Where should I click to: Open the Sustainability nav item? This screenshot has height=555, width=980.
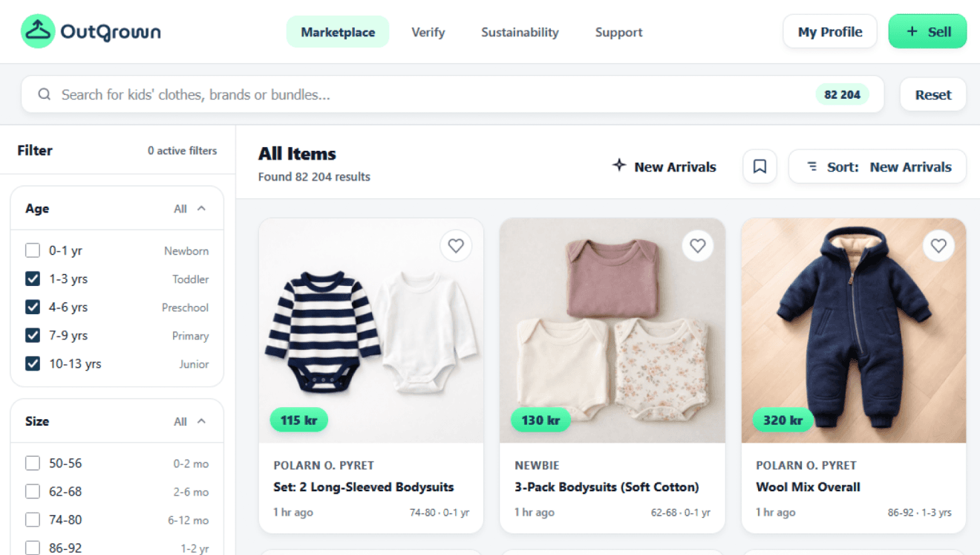pyautogui.click(x=520, y=32)
